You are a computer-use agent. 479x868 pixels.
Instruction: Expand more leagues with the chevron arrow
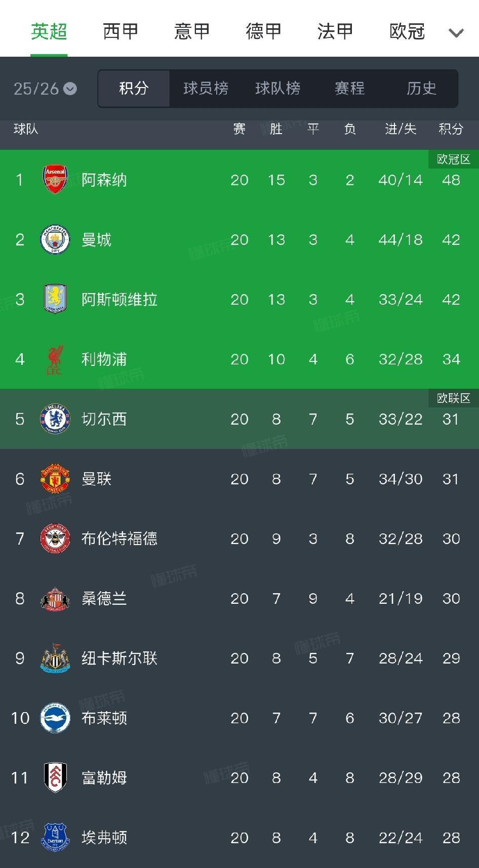tap(456, 33)
